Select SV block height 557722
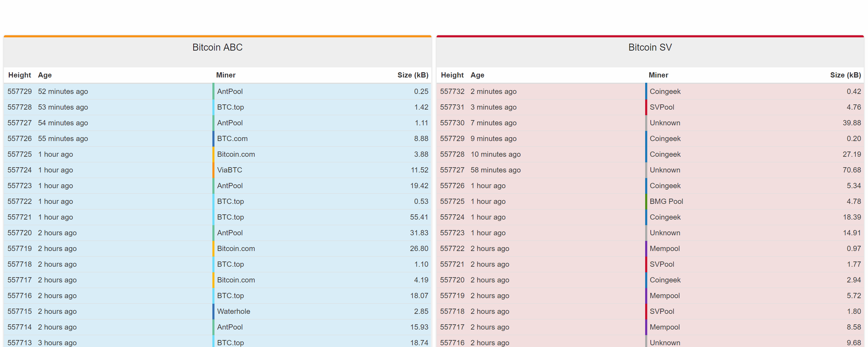This screenshot has width=868, height=347. point(452,249)
